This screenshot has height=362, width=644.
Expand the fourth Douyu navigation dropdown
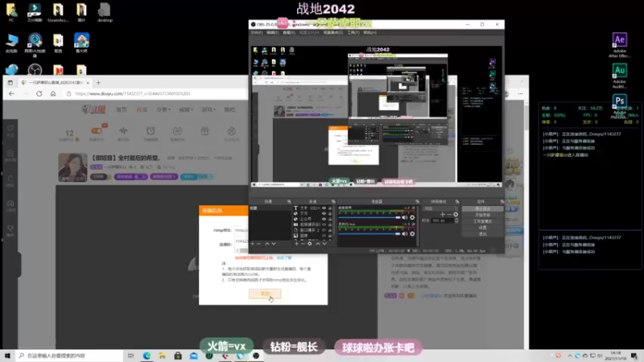coord(186,109)
